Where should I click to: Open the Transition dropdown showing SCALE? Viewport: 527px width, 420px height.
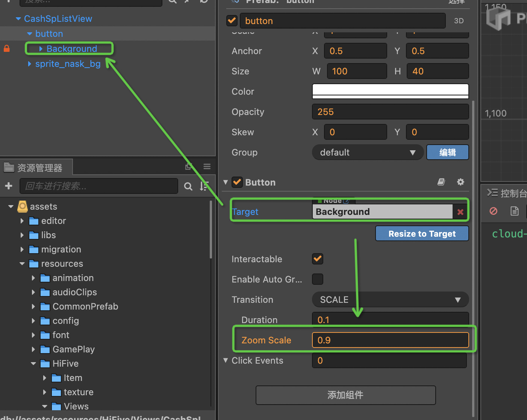tap(390, 300)
